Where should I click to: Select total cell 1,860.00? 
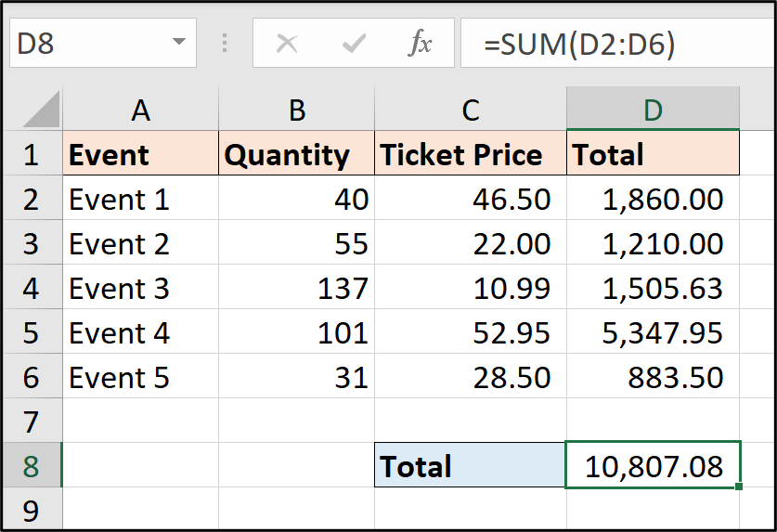click(x=653, y=198)
